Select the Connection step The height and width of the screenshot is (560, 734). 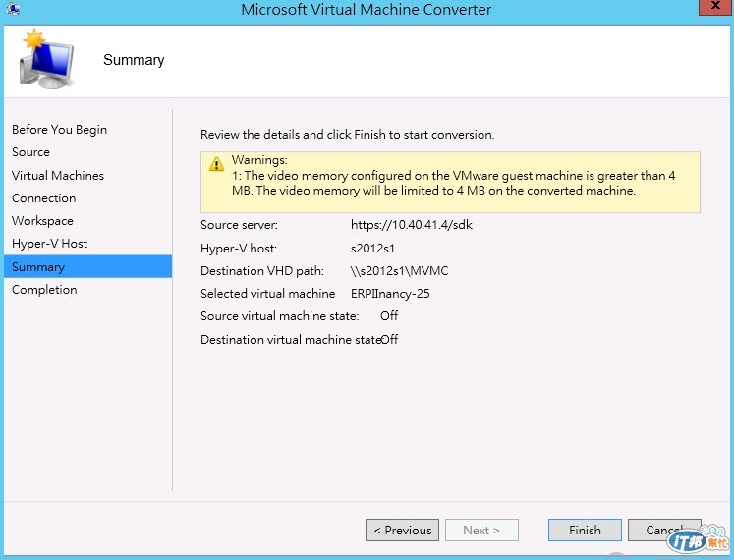click(x=44, y=198)
